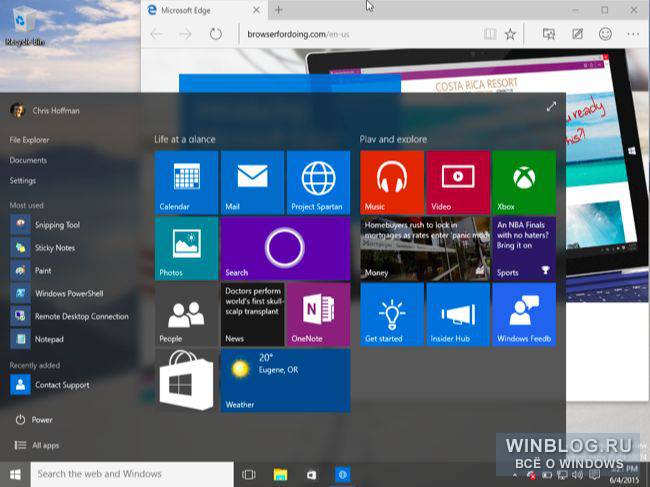Image resolution: width=650 pixels, height=487 pixels.
Task: Close the Microsoft Edge tab
Action: point(257,10)
